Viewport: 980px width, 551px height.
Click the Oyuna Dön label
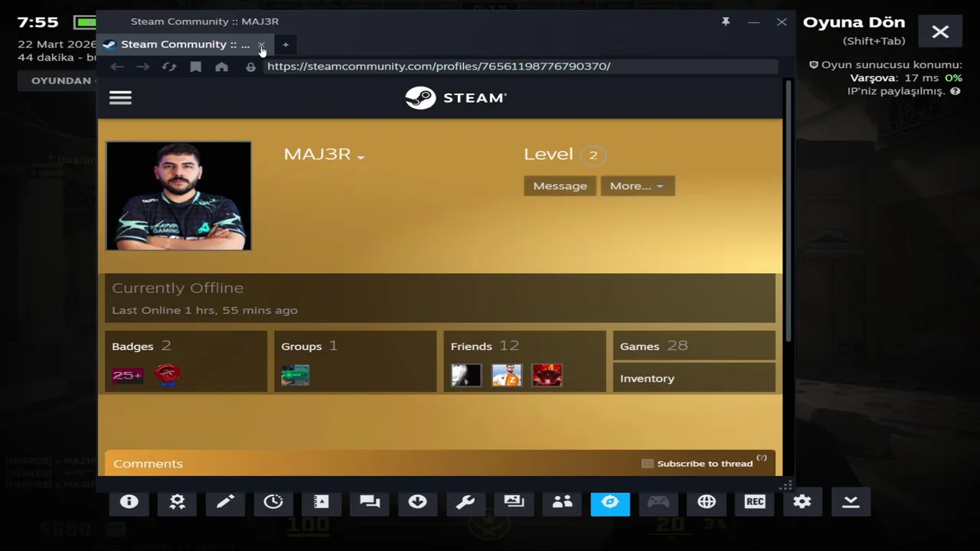pos(854,22)
